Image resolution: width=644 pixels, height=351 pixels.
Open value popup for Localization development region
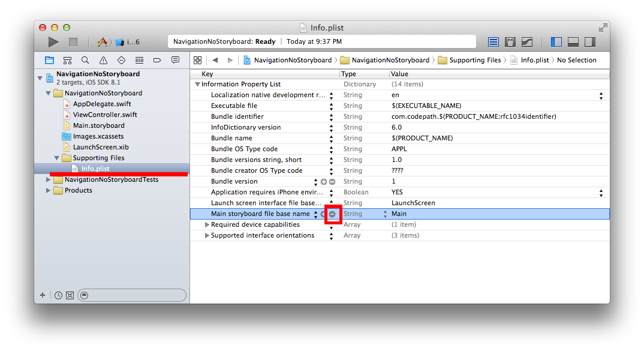click(x=601, y=95)
